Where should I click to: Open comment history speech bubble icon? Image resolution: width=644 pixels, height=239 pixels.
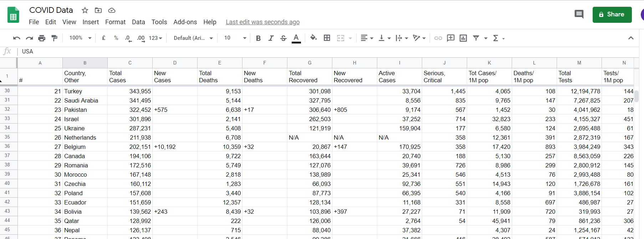pos(579,14)
